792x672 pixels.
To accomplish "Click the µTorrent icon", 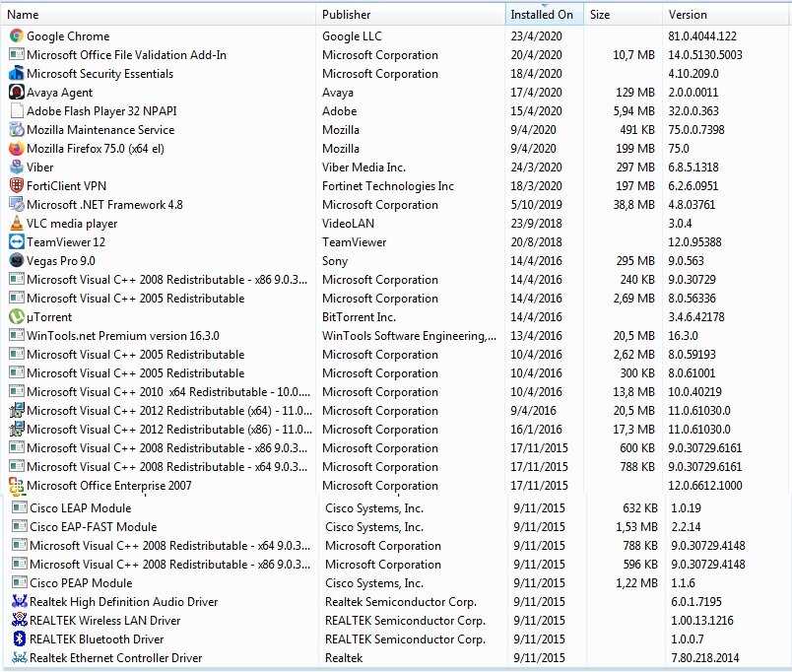I will [17, 316].
